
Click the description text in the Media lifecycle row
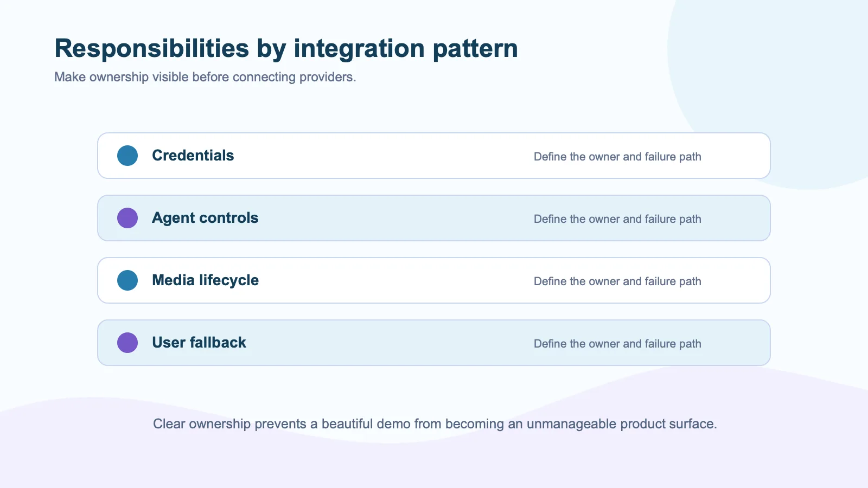[x=617, y=281]
